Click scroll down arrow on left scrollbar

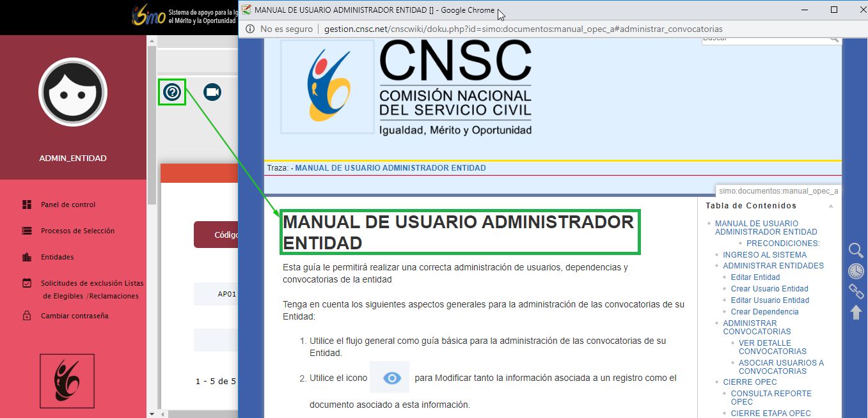tap(152, 414)
